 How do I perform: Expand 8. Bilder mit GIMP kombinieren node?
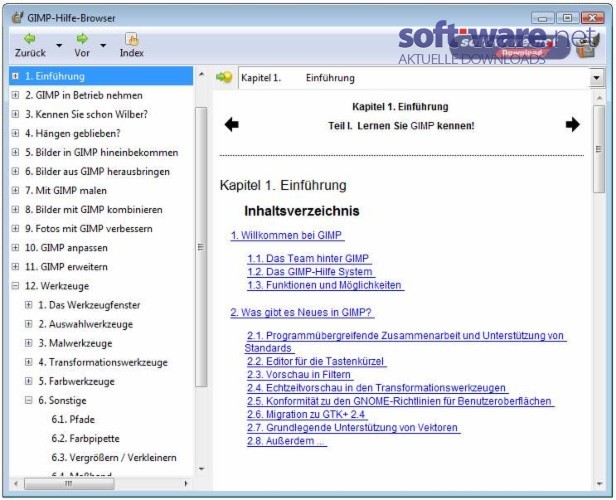point(15,209)
